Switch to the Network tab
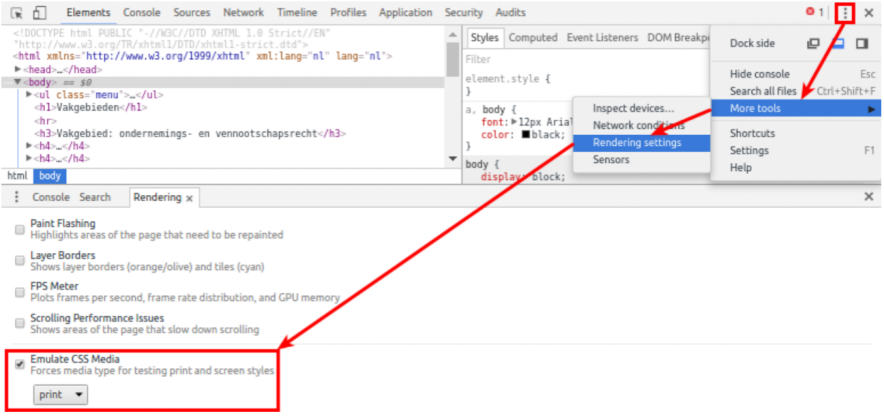 pos(243,13)
